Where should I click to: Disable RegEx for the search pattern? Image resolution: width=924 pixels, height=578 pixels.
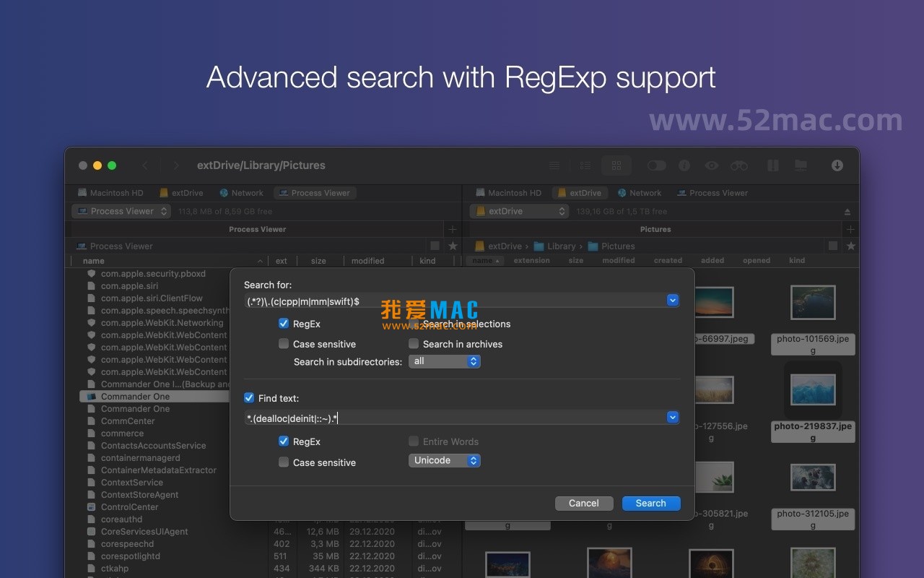pos(284,324)
